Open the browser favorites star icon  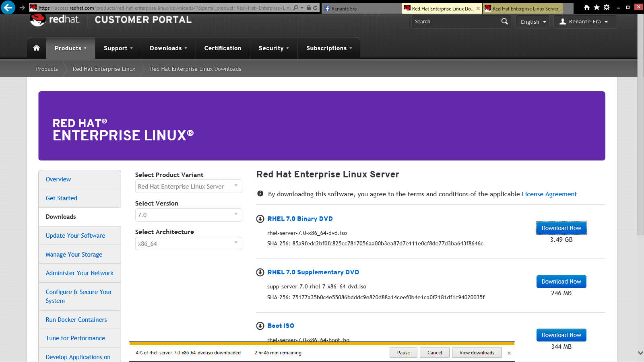pos(597,7)
